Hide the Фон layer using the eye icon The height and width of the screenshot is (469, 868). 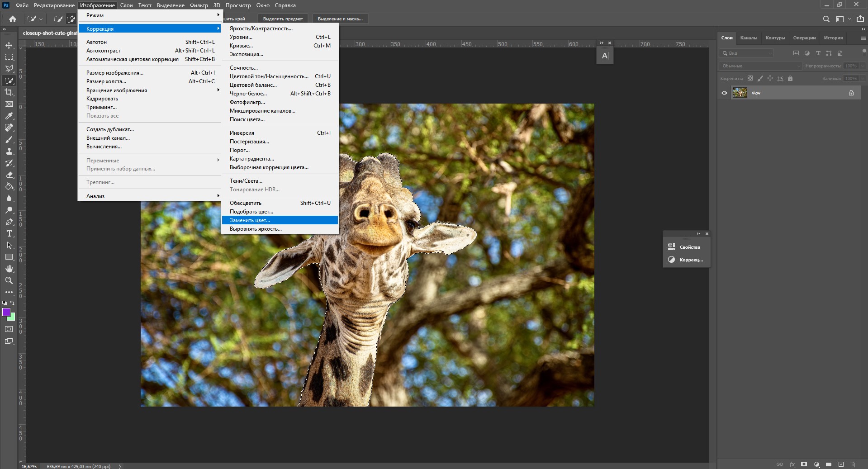pyautogui.click(x=724, y=93)
